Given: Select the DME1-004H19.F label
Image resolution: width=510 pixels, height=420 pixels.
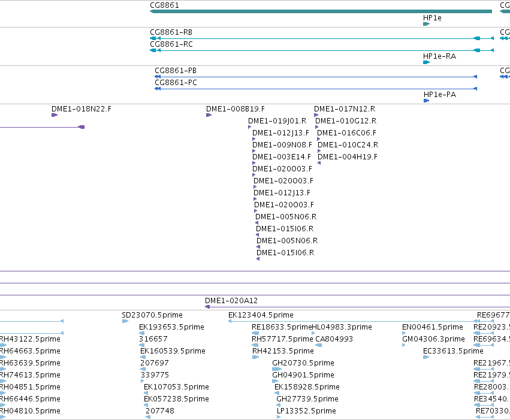Looking at the screenshot, I should [348, 157].
